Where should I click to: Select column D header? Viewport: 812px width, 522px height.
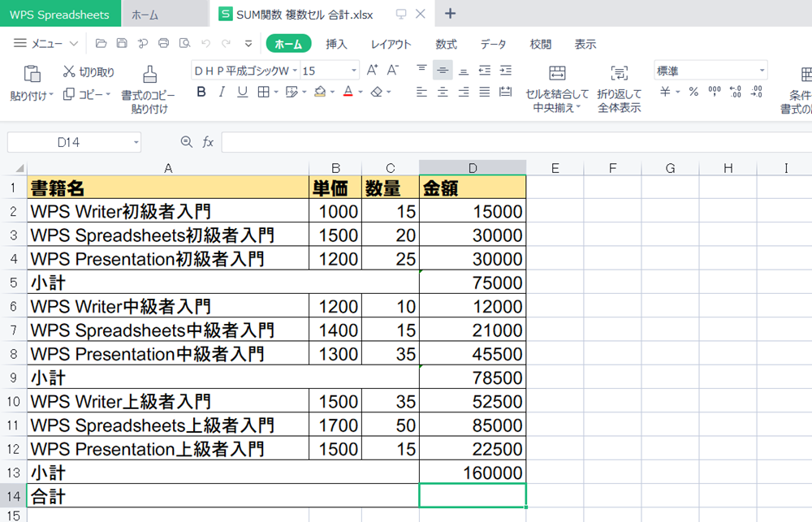473,168
